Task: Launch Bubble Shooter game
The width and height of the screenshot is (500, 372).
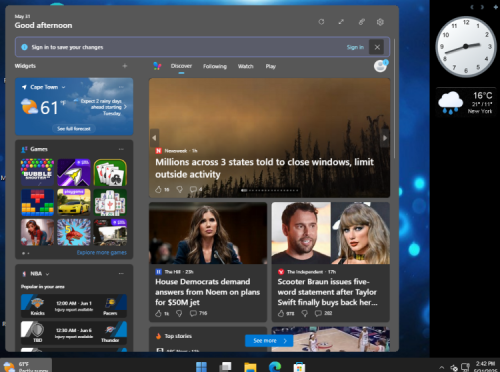Action: click(x=37, y=172)
